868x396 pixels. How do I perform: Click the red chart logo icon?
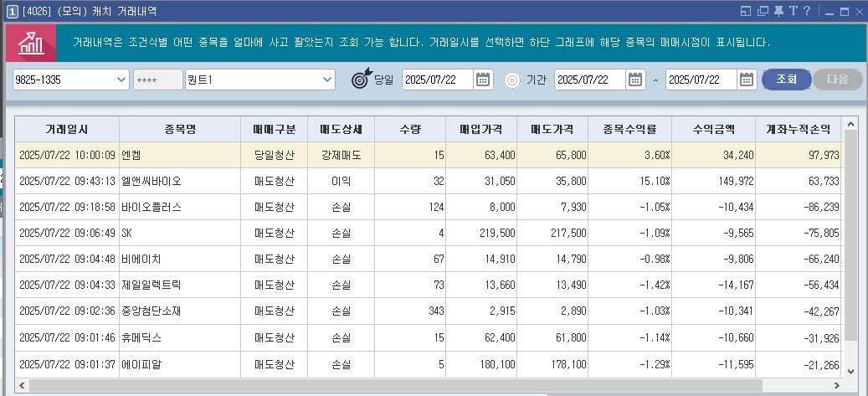click(31, 44)
